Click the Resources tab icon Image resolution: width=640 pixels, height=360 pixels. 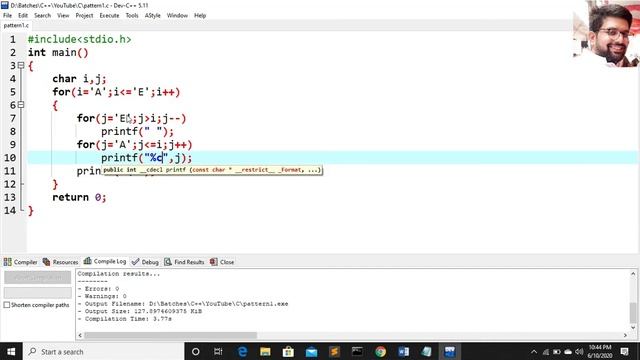[47, 262]
